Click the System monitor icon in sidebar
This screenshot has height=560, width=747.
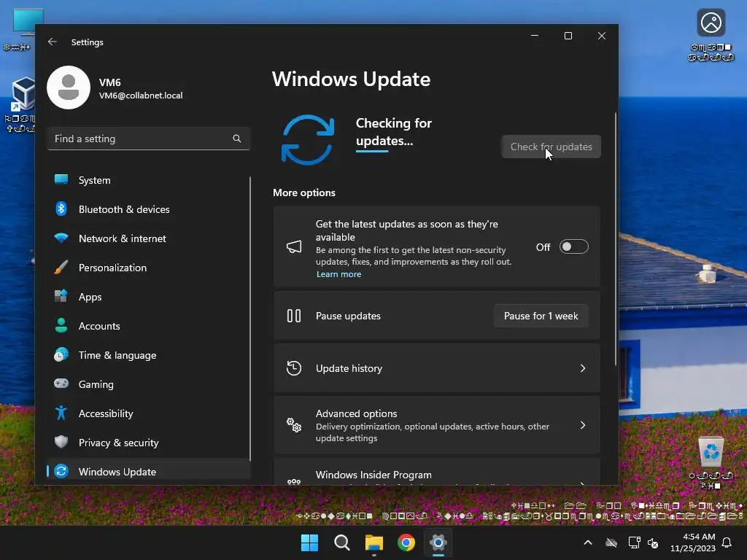click(x=61, y=179)
